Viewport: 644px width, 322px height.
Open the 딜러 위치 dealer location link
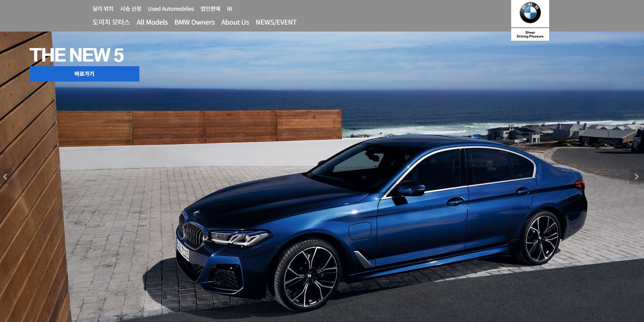(x=103, y=8)
